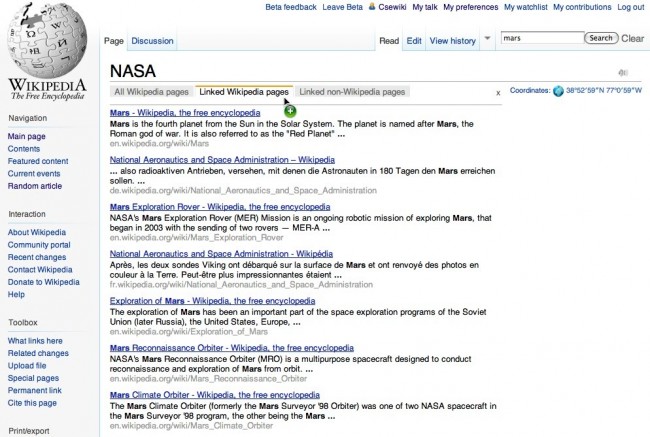650x437 pixels.
Task: Open Contents sidebar link
Action: coord(24,149)
